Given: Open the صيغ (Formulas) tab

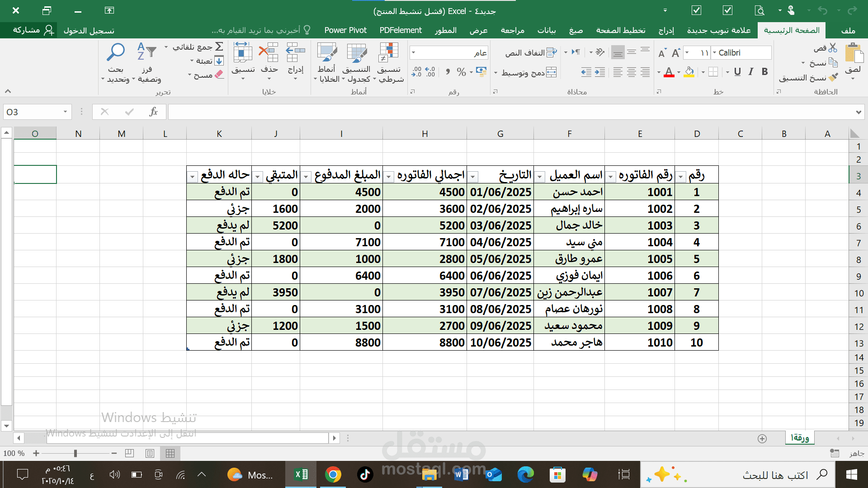Looking at the screenshot, I should pyautogui.click(x=576, y=30).
